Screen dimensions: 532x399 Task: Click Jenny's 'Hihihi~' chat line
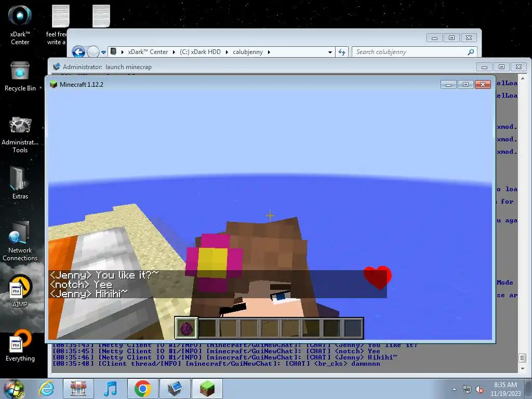89,294
